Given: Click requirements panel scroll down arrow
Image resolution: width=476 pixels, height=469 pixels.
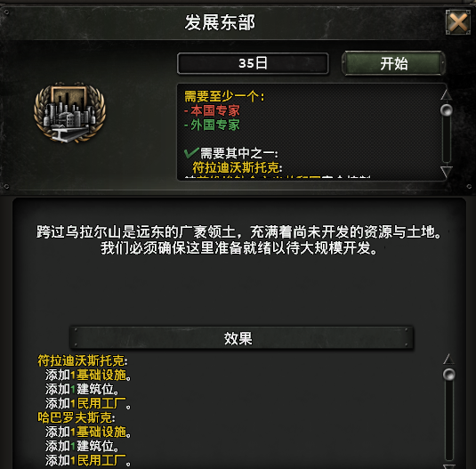Looking at the screenshot, I should pyautogui.click(x=447, y=172).
